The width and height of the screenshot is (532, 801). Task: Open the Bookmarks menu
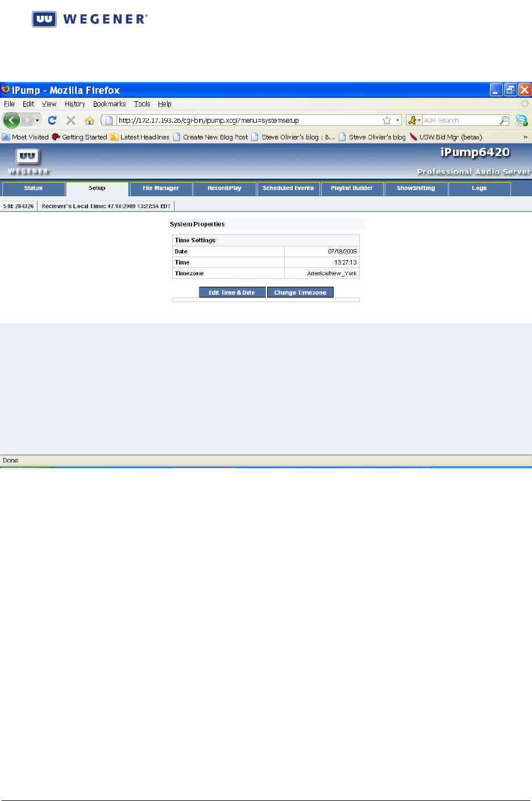coord(109,104)
